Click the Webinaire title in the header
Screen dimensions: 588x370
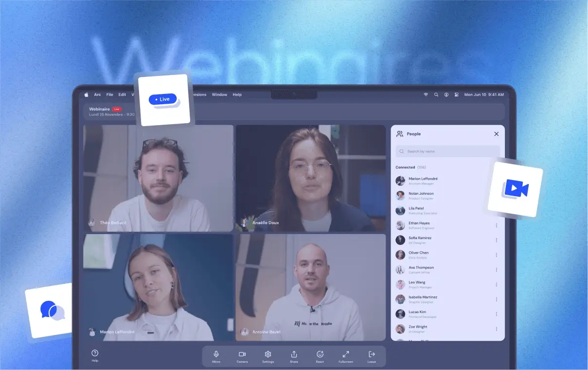[x=100, y=109]
